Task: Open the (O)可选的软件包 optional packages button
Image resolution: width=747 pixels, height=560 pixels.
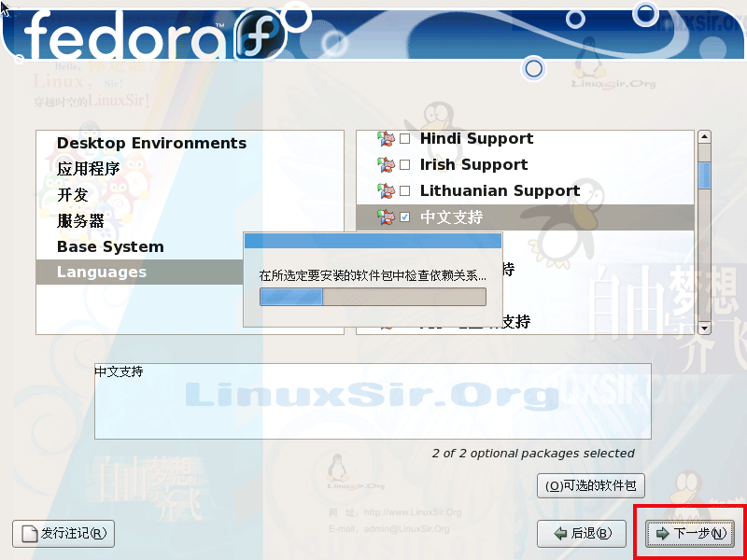Action: (591, 485)
